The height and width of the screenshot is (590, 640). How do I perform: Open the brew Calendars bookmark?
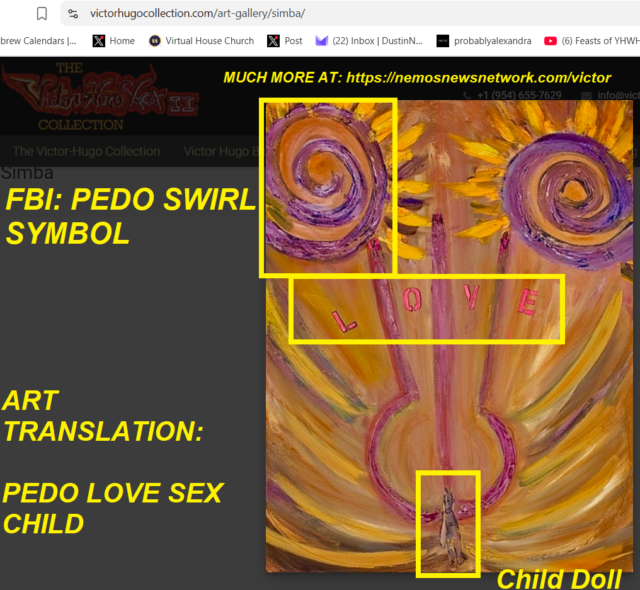point(38,41)
